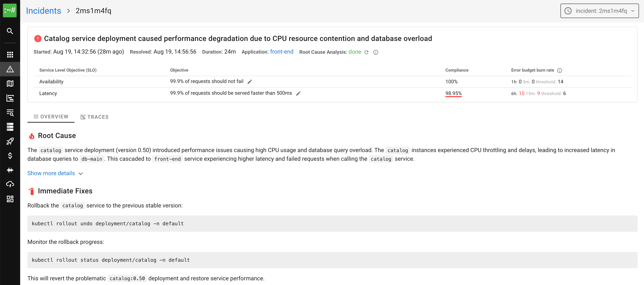Viewport: 644px width, 285px height.
Task: Click the info icon beside Root Cause Analysis
Action: (376, 52)
